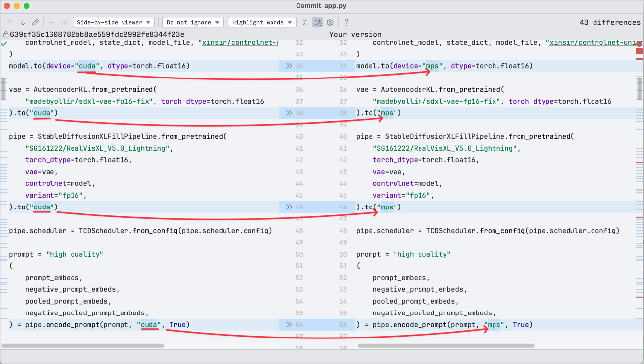644x364 pixels.
Task: Click left "SG161222/RealVisXL_V5.0_Lightning" string
Action: click(97, 148)
